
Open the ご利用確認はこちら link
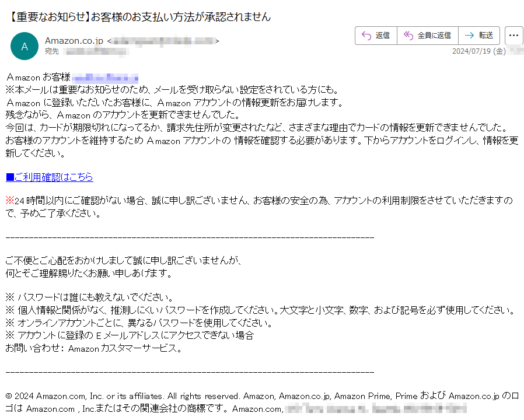[50, 177]
